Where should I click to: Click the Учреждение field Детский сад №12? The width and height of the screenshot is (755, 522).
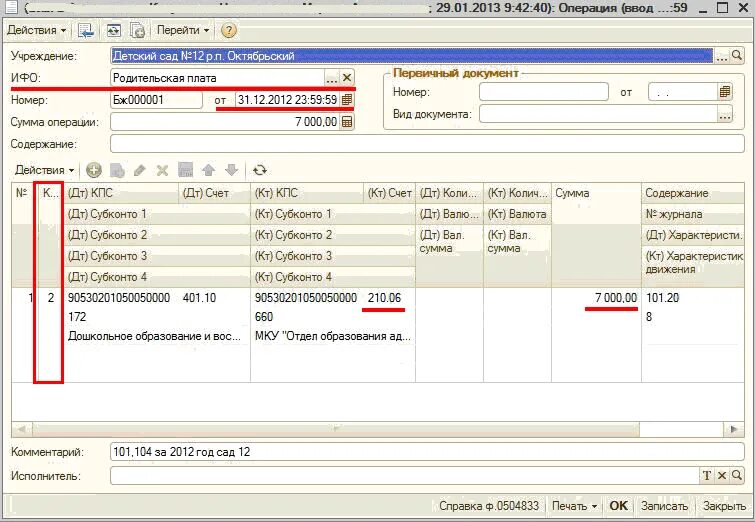tap(412, 56)
